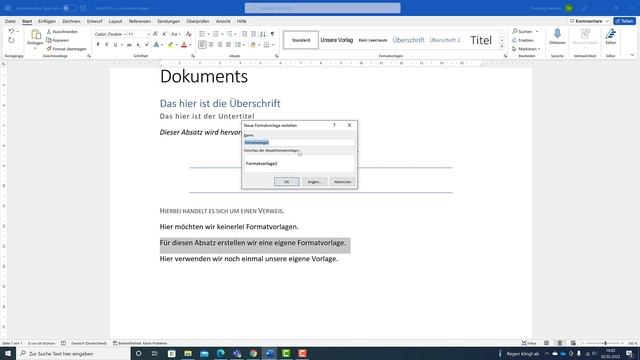This screenshot has height=360, width=640.
Task: Toggle italic formatting (K)
Action: pyautogui.click(x=107, y=44)
